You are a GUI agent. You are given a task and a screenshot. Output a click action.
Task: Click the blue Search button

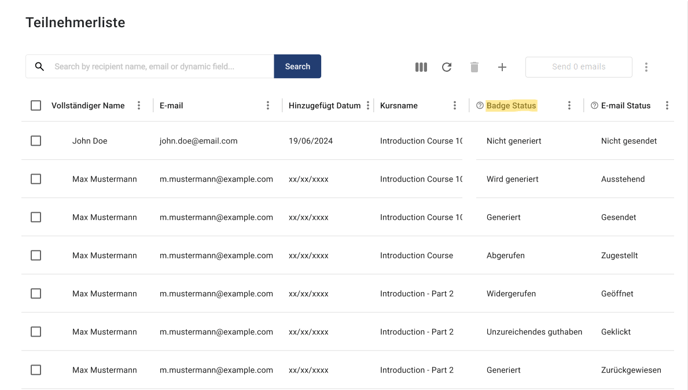297,66
